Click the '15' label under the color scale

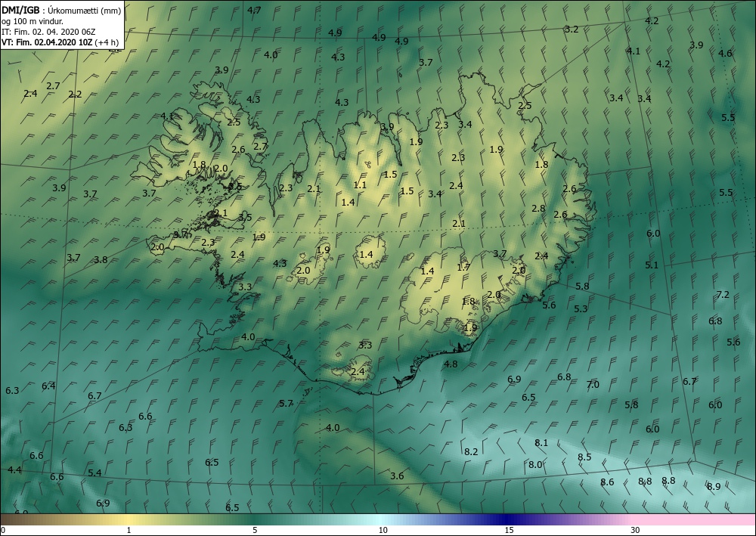pyautogui.click(x=509, y=530)
